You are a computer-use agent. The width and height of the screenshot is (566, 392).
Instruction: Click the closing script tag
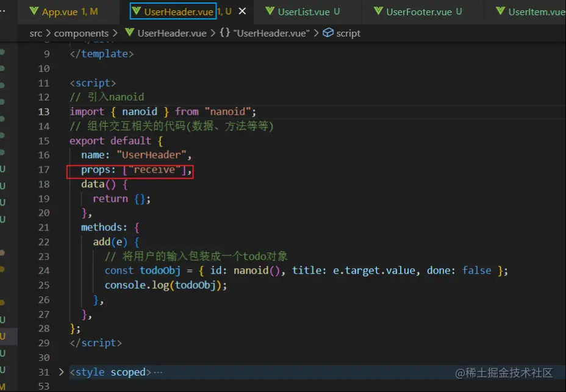96,343
